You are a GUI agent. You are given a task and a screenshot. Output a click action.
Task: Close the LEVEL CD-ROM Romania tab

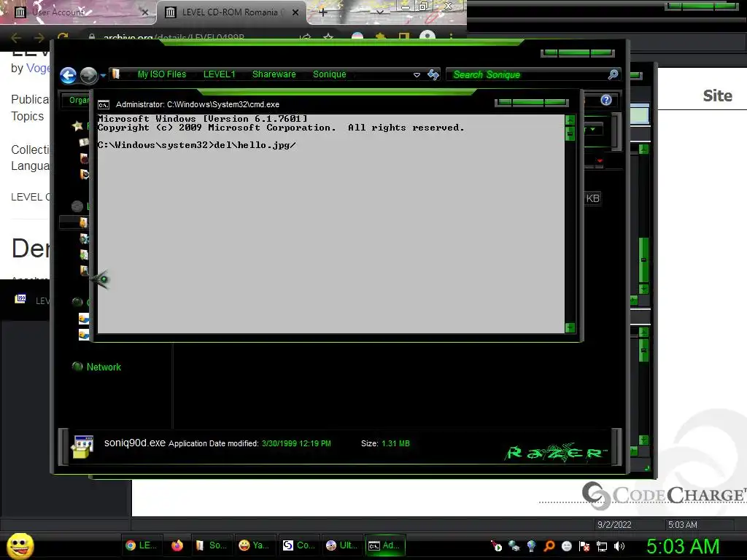295,12
